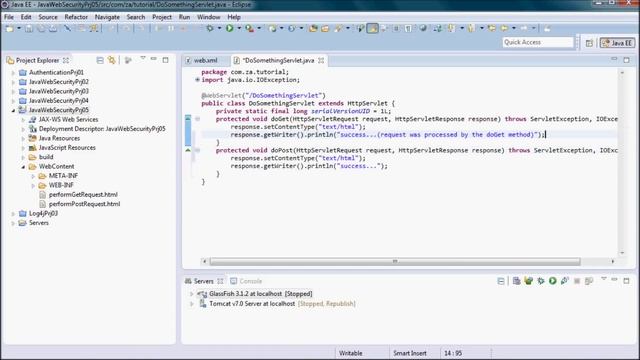Expand the AuthenticationPrj01 project
The width and height of the screenshot is (640, 360).
tap(13, 73)
